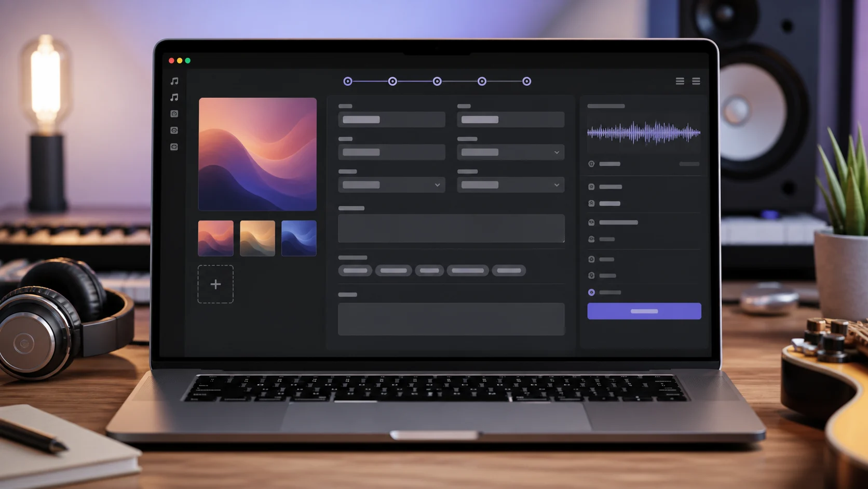Go to the first step of progress stepper
The image size is (868, 489).
coord(348,81)
